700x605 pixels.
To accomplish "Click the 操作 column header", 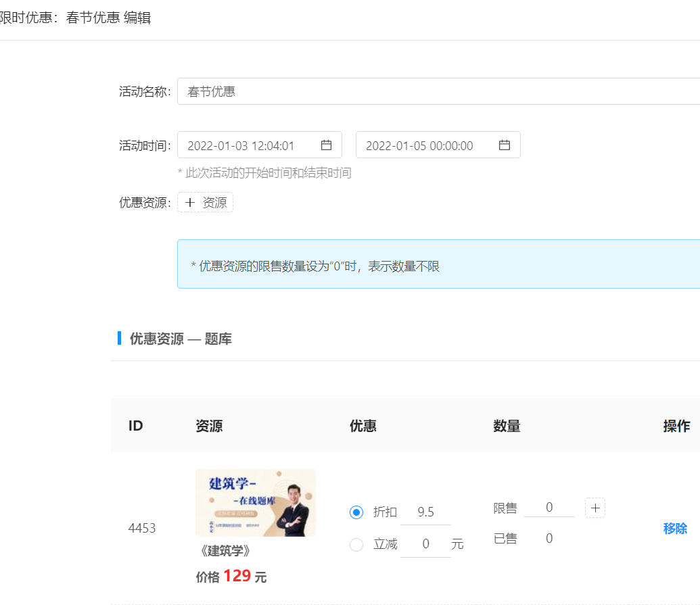I will 676,426.
